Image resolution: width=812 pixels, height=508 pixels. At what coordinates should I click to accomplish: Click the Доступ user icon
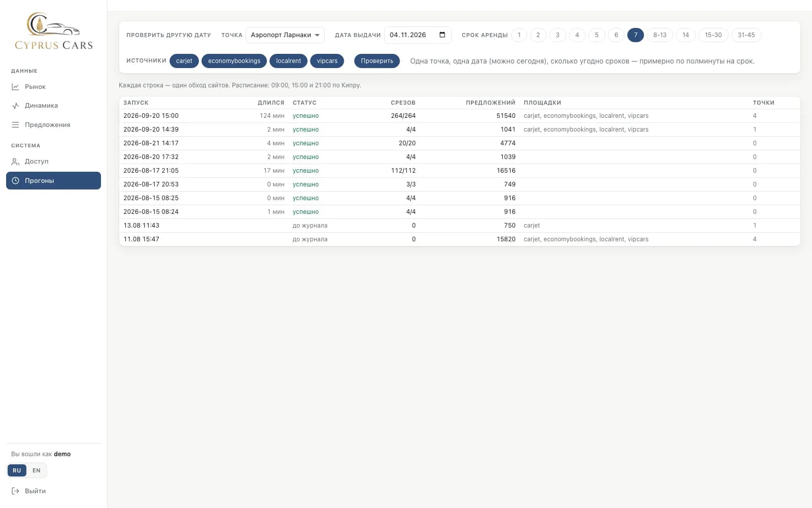point(16,162)
